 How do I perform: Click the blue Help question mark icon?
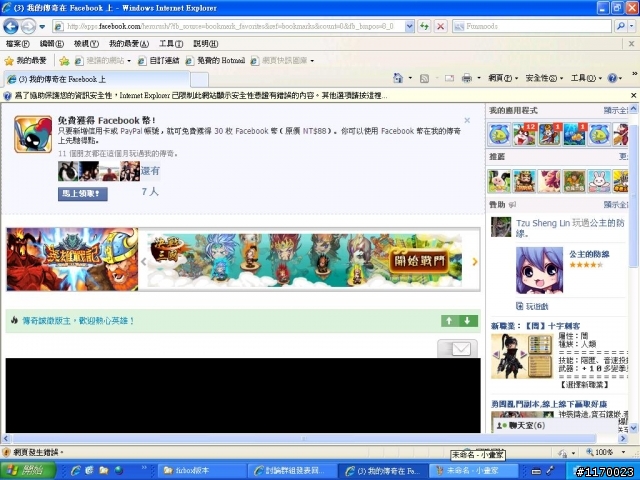[612, 78]
